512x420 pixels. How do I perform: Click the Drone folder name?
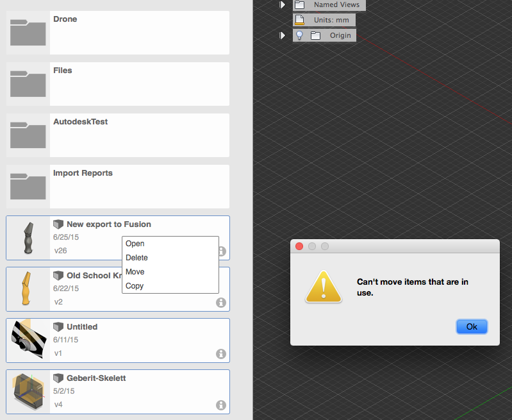point(65,19)
